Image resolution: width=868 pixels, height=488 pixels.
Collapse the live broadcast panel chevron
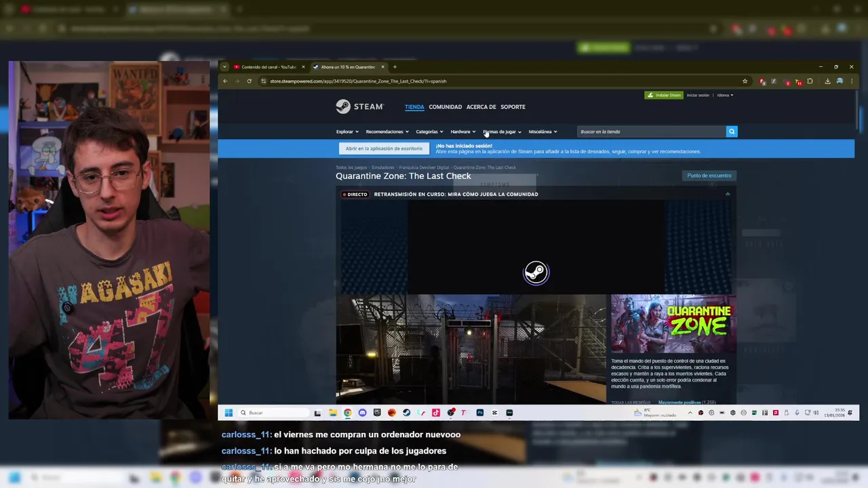(x=728, y=194)
